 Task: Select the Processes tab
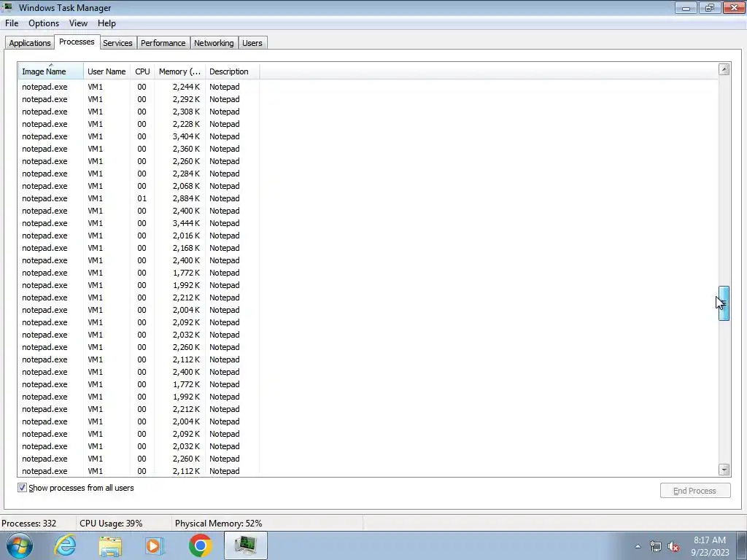click(77, 42)
